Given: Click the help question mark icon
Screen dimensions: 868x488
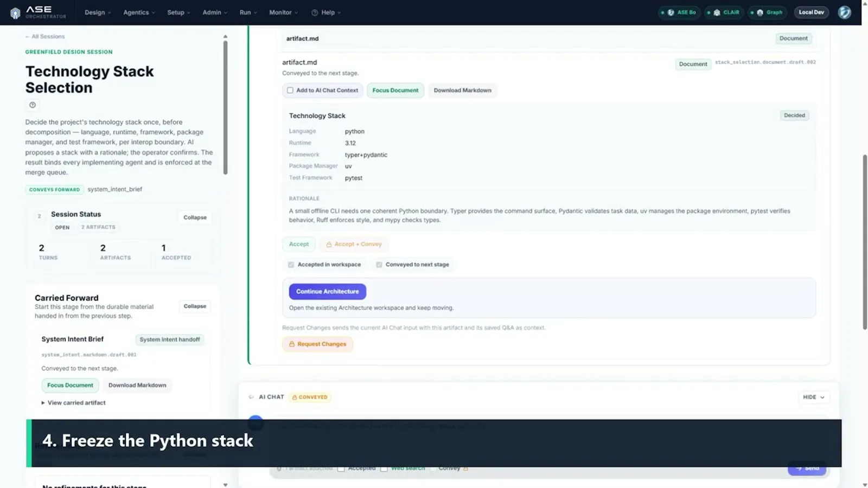Looking at the screenshot, I should [x=315, y=12].
